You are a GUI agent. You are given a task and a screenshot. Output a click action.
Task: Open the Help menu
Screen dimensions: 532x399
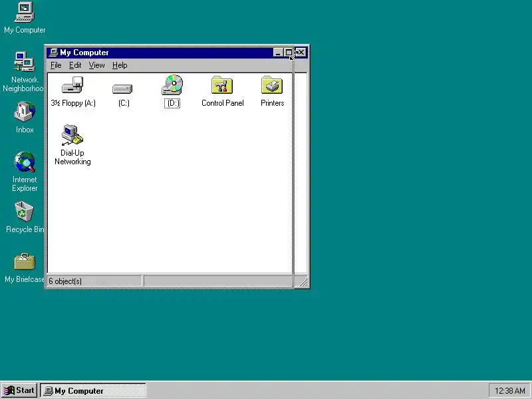(x=120, y=65)
